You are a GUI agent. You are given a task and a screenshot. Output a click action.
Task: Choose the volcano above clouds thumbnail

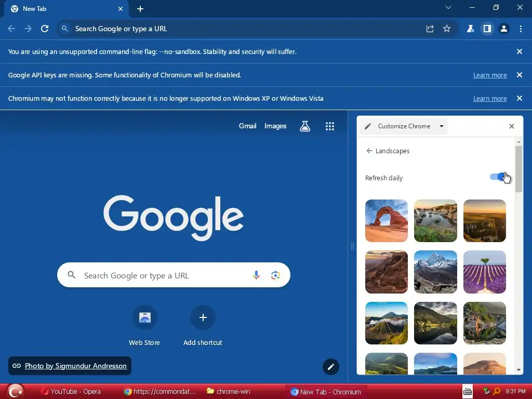tap(387, 323)
